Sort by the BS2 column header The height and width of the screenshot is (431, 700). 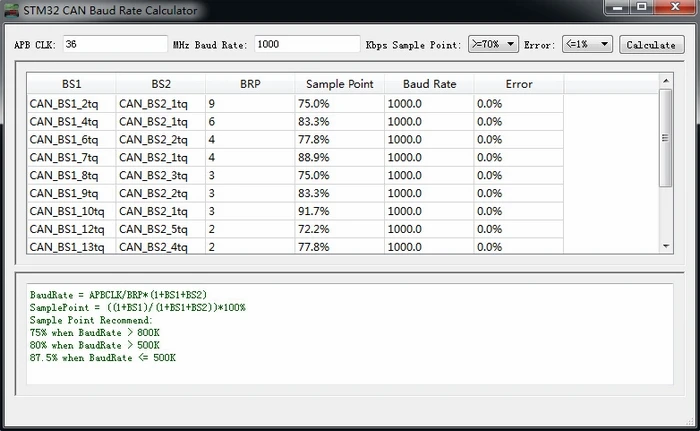tap(161, 84)
